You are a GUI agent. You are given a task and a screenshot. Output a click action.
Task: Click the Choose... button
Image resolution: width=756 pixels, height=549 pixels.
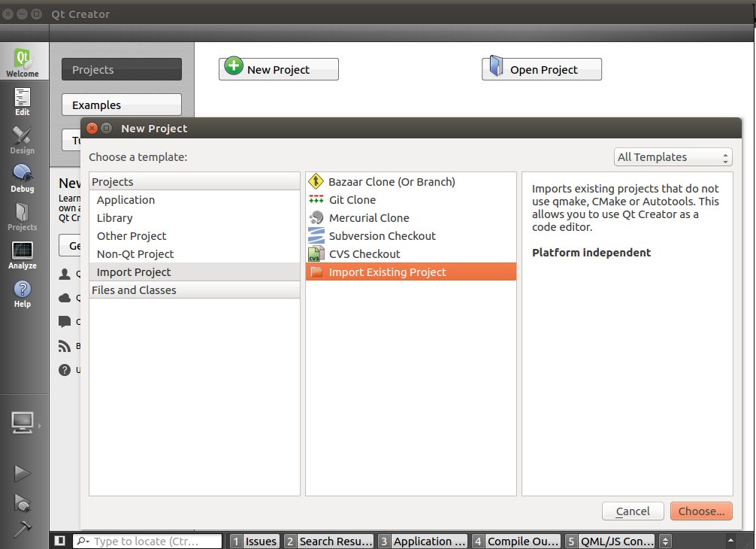(x=700, y=511)
